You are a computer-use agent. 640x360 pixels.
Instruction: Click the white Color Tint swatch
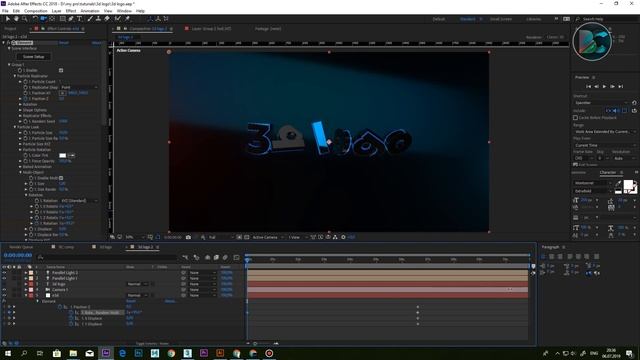pyautogui.click(x=62, y=156)
